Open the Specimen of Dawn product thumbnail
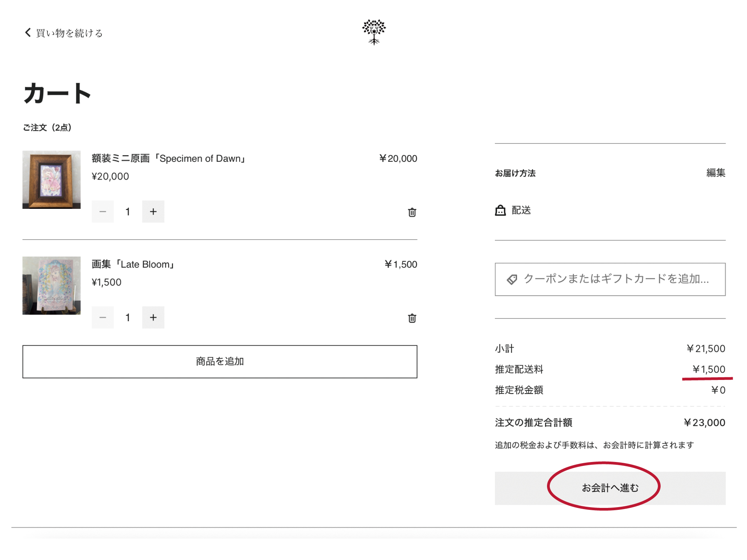 click(x=51, y=180)
